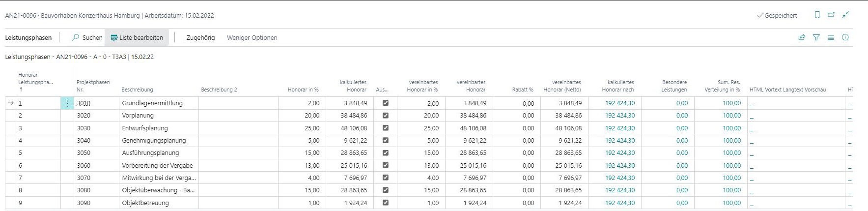Open row options for line 1
868x211 pixels.
[67, 103]
